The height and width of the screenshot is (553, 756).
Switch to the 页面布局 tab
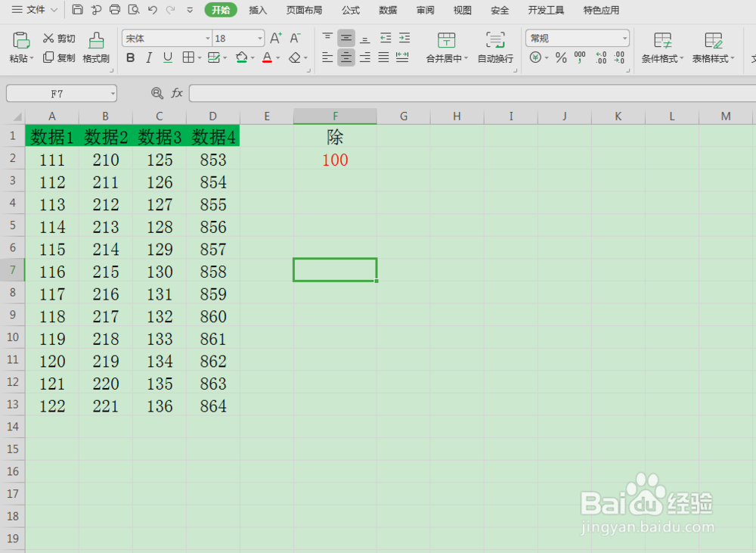point(304,10)
